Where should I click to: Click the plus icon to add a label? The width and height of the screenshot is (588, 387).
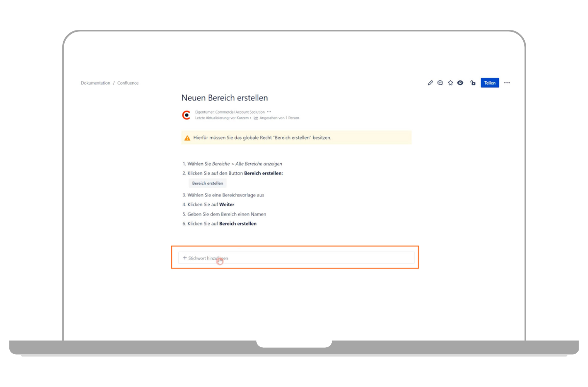coord(185,258)
